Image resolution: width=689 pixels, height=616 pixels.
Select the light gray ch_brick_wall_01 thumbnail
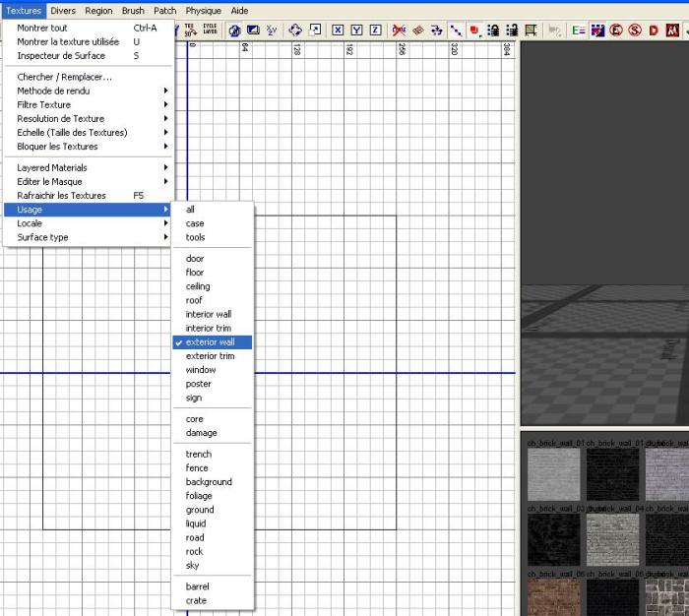point(553,474)
